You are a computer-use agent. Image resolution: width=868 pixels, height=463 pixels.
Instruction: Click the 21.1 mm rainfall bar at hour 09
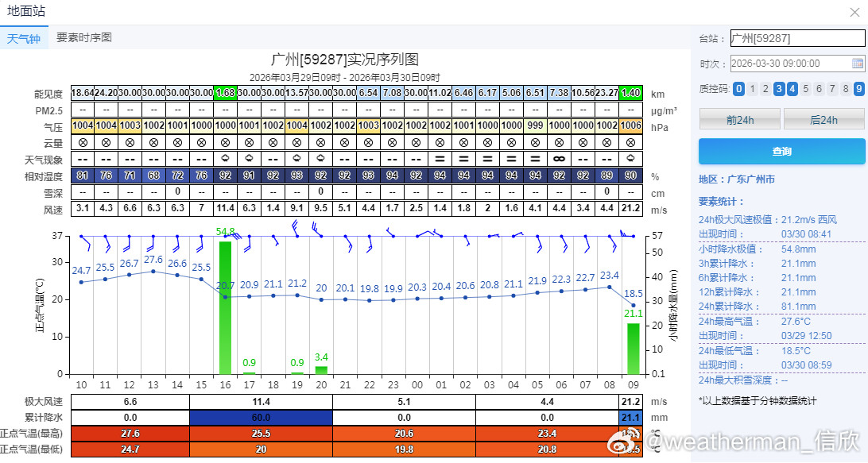coord(634,349)
